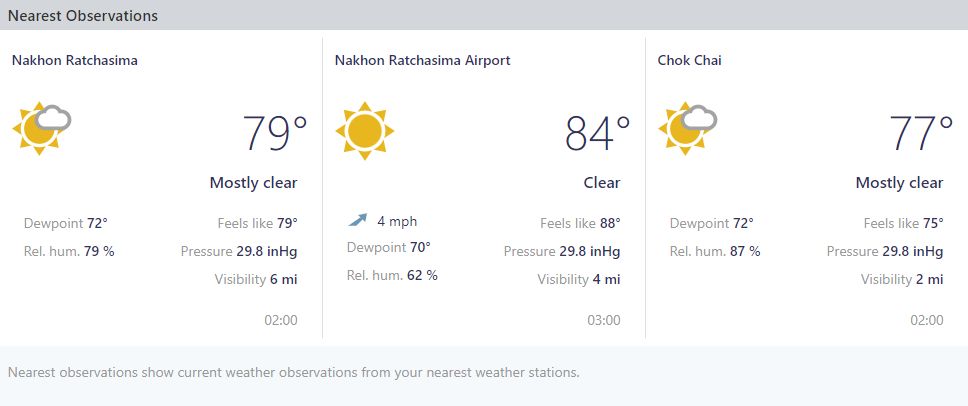Click the Dewpoint 70° reading
The width and height of the screenshot is (968, 406).
(x=389, y=247)
